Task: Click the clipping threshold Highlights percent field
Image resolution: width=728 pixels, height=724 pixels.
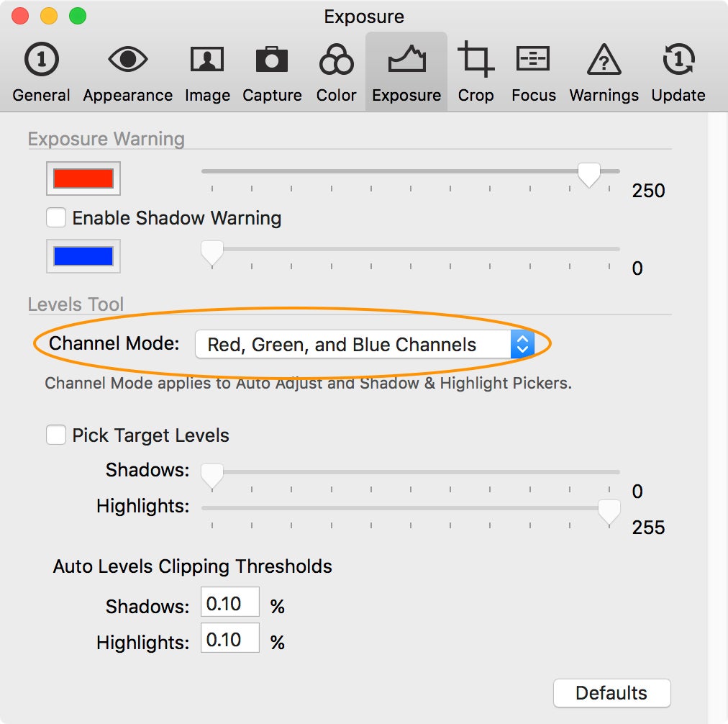Action: pos(229,640)
